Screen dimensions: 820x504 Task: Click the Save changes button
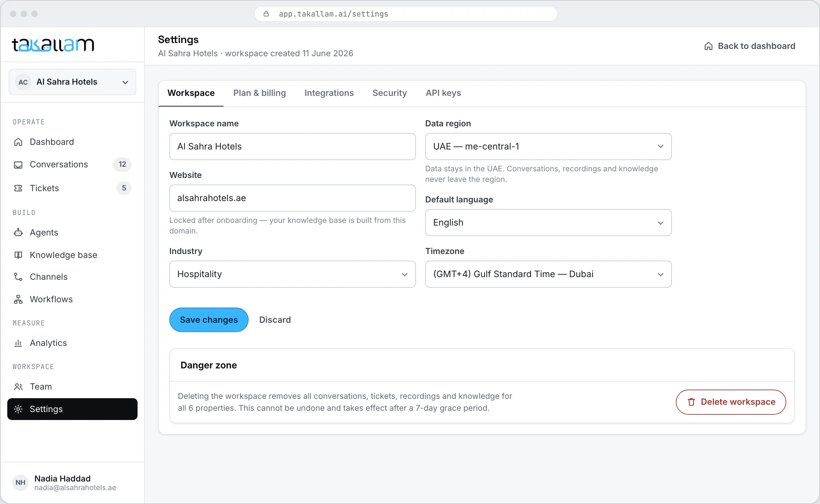coord(209,320)
